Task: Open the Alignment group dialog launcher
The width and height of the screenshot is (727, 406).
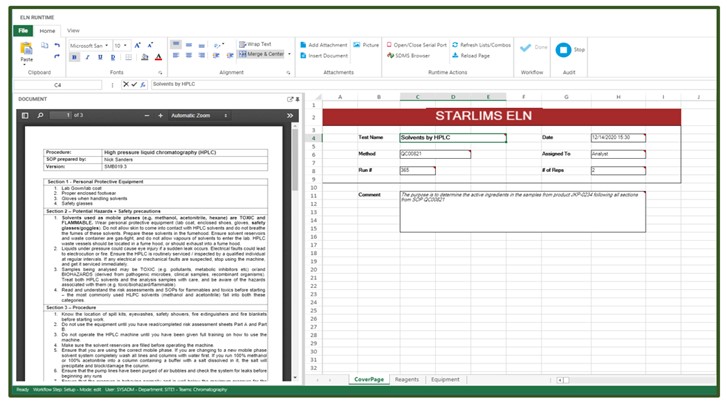Action: pos(288,73)
